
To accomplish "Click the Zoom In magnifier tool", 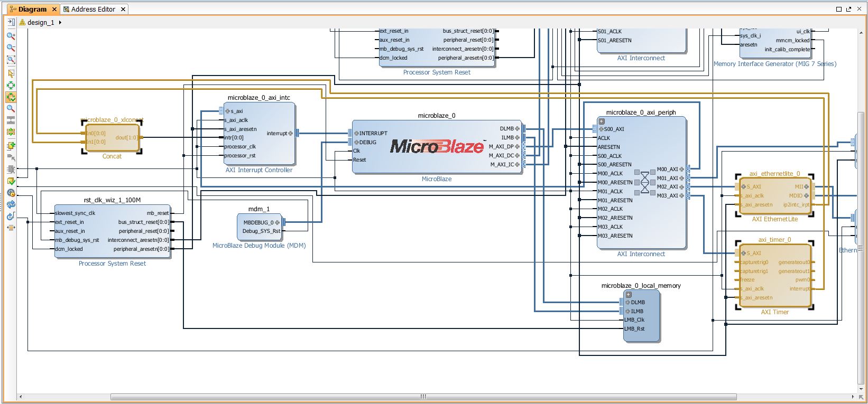I will point(11,36).
